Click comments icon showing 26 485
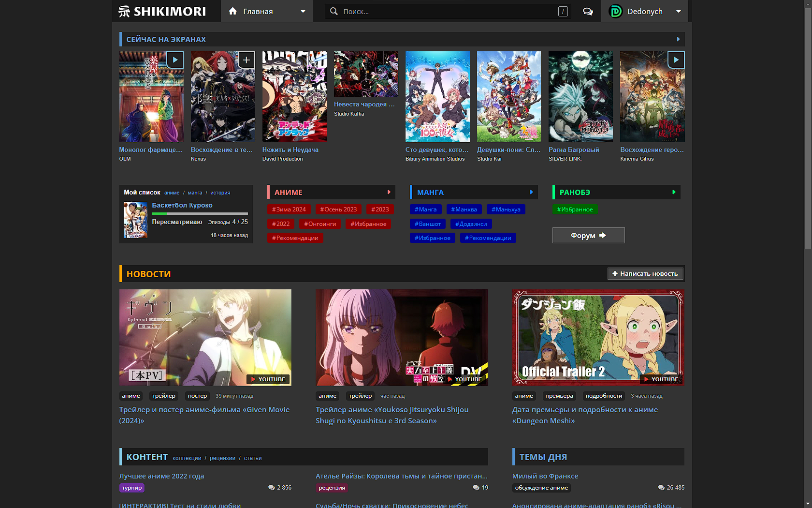 661,488
